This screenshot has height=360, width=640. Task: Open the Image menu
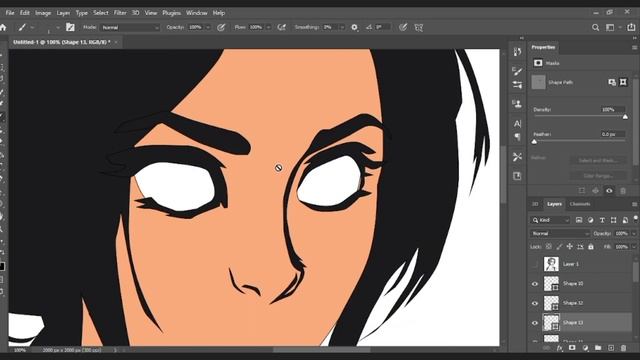click(43, 13)
